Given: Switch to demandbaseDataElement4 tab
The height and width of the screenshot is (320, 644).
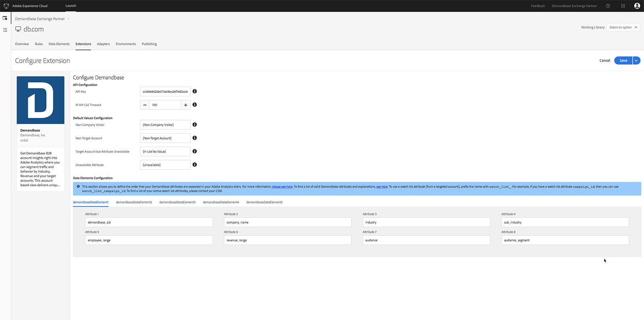Looking at the screenshot, I should 221,202.
